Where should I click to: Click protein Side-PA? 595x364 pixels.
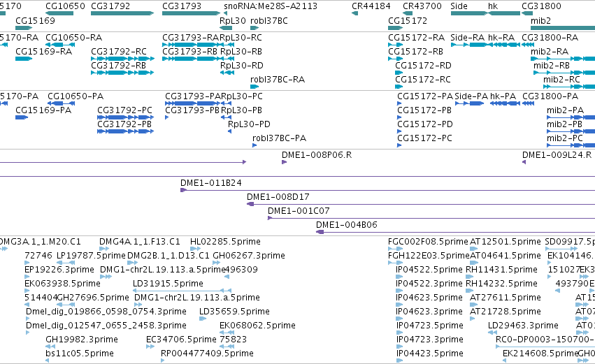pyautogui.click(x=471, y=96)
